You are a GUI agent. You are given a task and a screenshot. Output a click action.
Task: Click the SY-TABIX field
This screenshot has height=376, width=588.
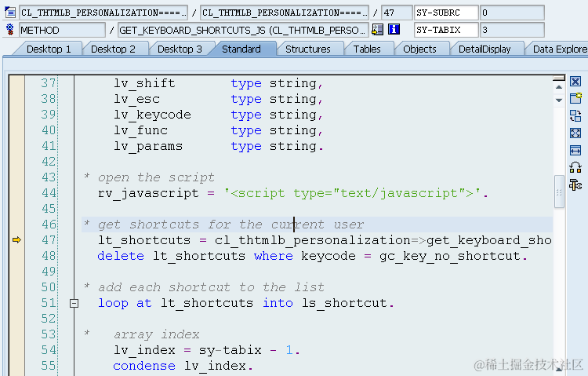click(446, 30)
